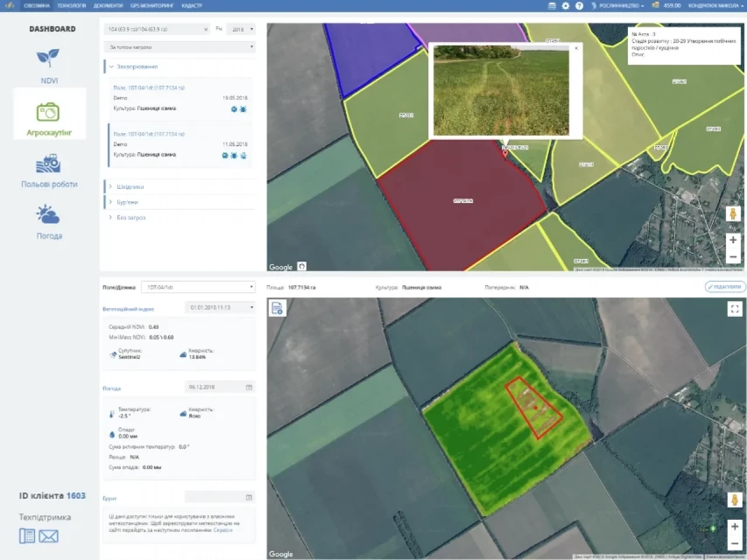Toggle fullscreen on the NDVI map
The height and width of the screenshot is (560, 747).
click(735, 309)
